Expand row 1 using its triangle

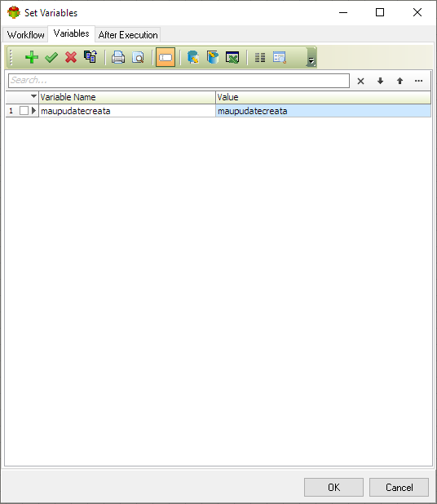tap(33, 111)
